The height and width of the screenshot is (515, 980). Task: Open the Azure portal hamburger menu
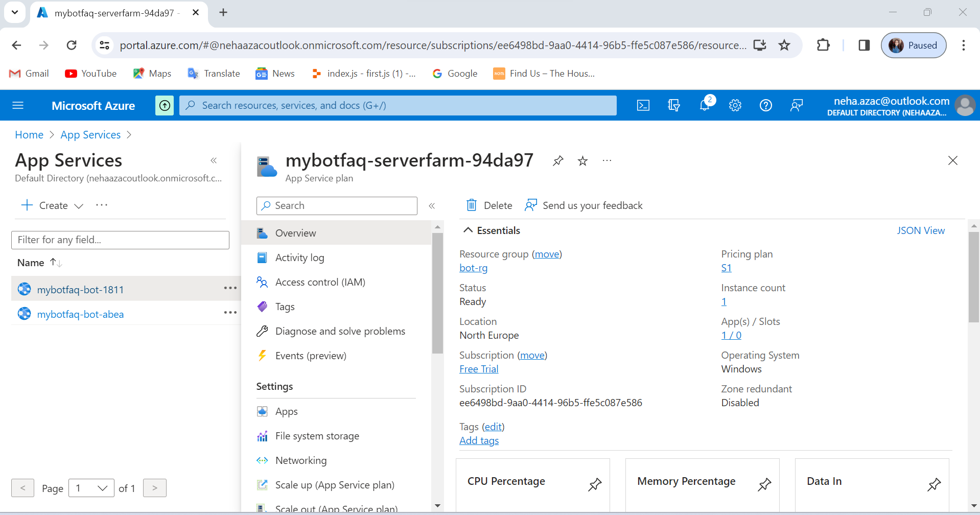[x=18, y=105]
